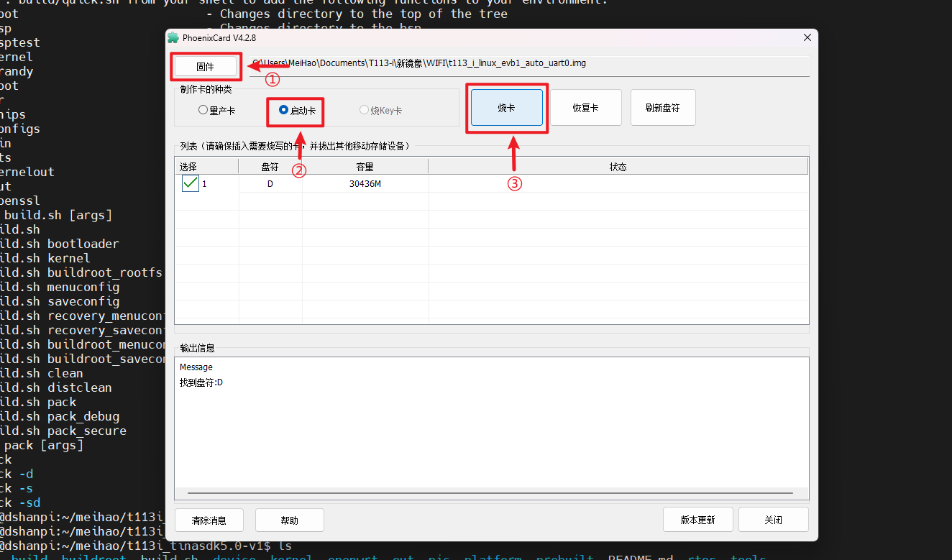Click the 状态 column header
952x560 pixels.
coord(618,167)
